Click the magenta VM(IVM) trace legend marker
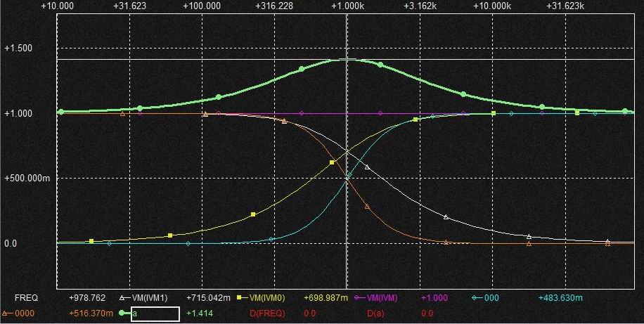Viewport: 644px width, 324px height. (x=359, y=298)
